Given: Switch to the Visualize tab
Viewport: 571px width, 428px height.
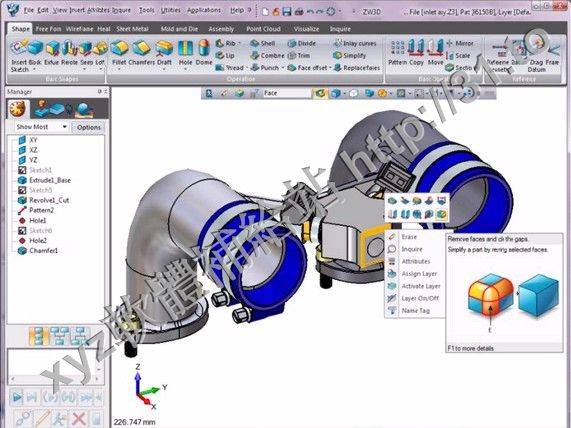Looking at the screenshot, I should click(306, 28).
